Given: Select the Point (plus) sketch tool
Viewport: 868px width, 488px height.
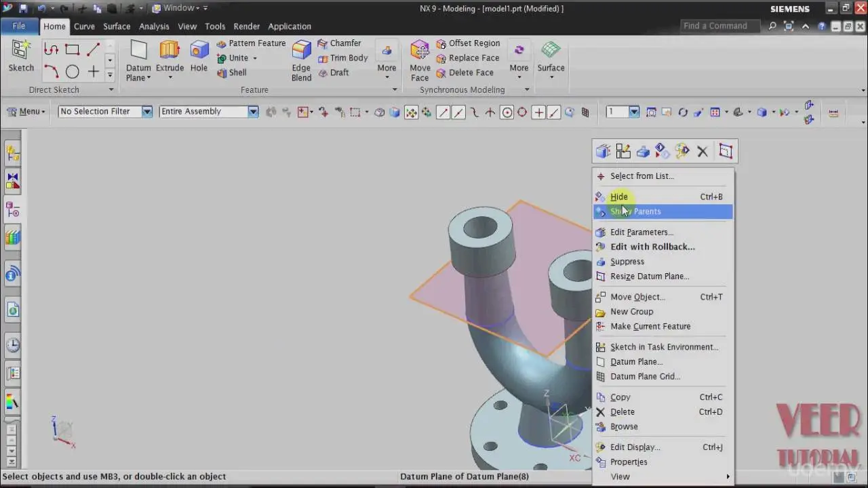Looking at the screenshot, I should (x=93, y=72).
